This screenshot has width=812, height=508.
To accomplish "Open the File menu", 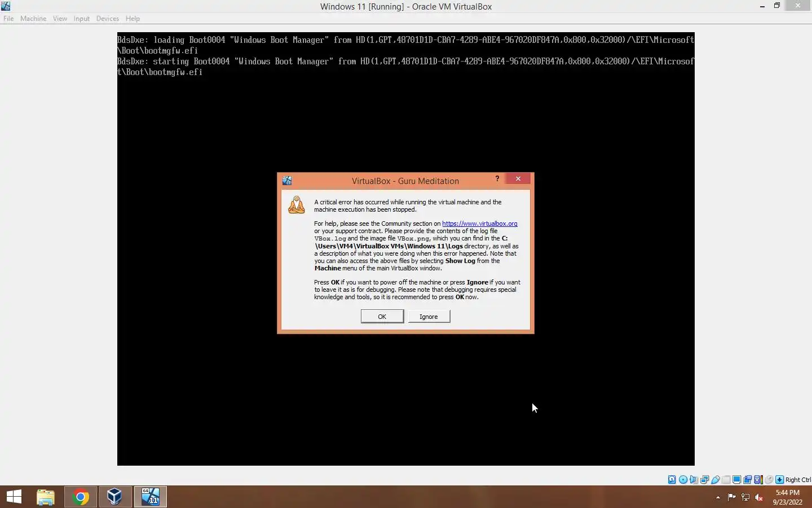I will tap(8, 19).
